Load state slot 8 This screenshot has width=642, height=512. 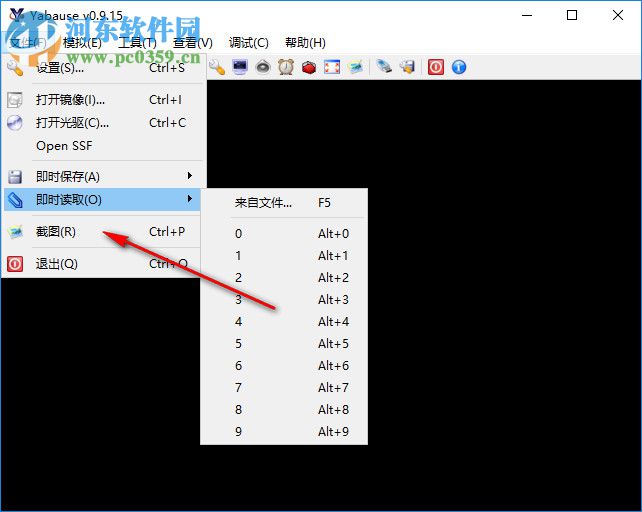pyautogui.click(x=284, y=410)
